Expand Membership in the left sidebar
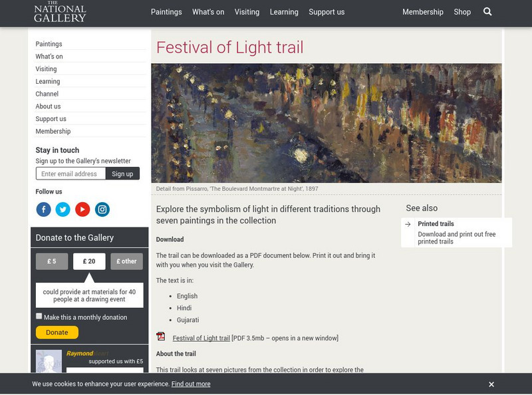 click(53, 132)
